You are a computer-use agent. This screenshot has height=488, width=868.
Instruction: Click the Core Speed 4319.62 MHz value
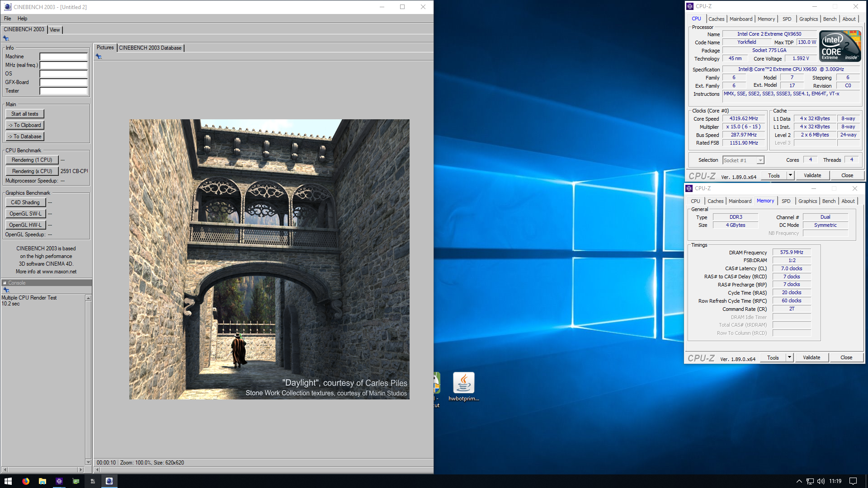(x=744, y=119)
